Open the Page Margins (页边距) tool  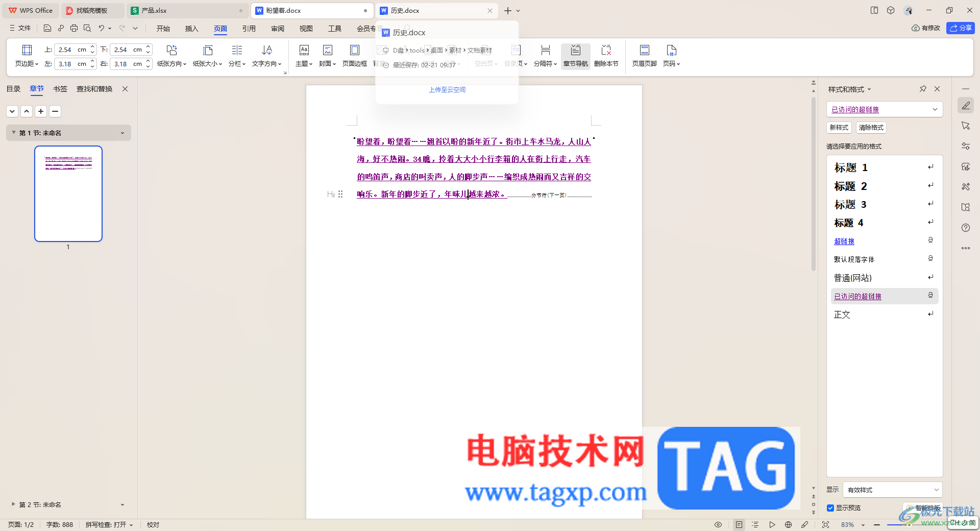pos(27,56)
